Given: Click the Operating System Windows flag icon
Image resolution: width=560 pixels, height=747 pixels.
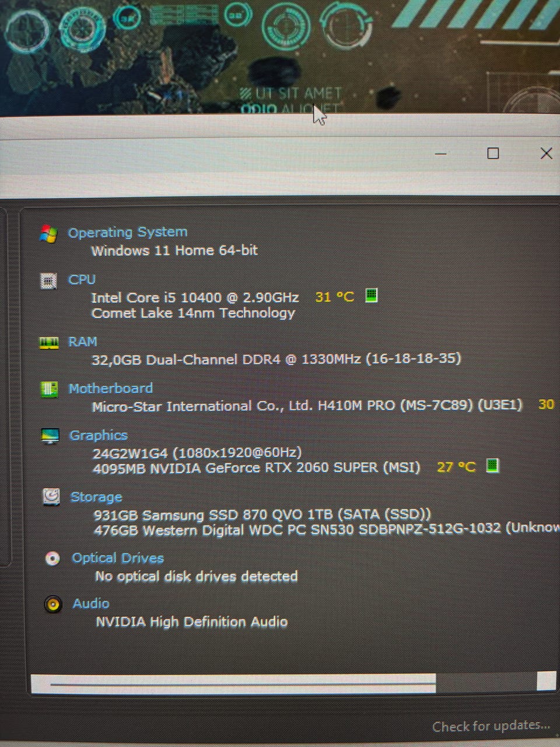Looking at the screenshot, I should point(48,234).
